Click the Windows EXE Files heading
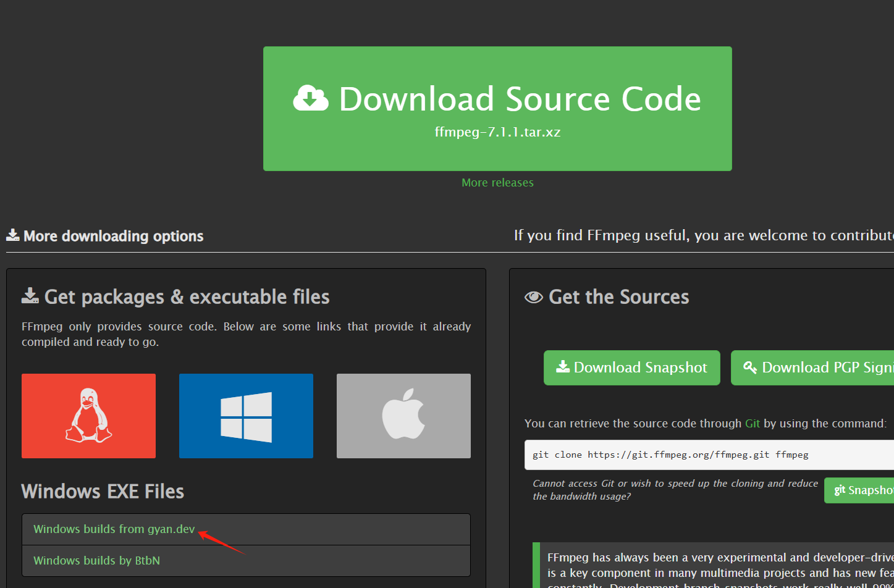 [103, 492]
